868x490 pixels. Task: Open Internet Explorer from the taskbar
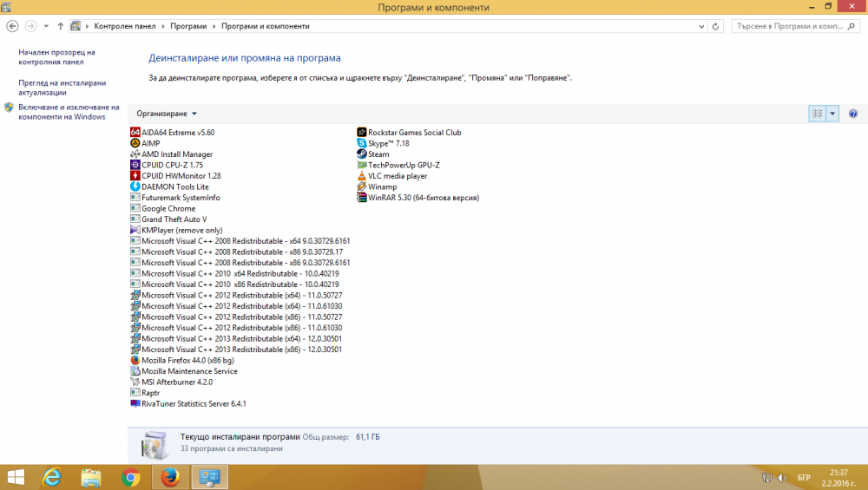[52, 477]
